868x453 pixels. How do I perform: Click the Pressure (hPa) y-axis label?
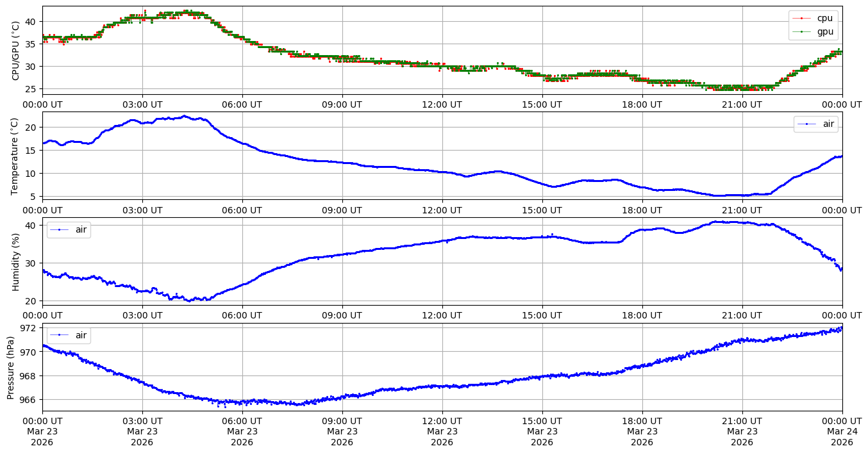coord(11,367)
